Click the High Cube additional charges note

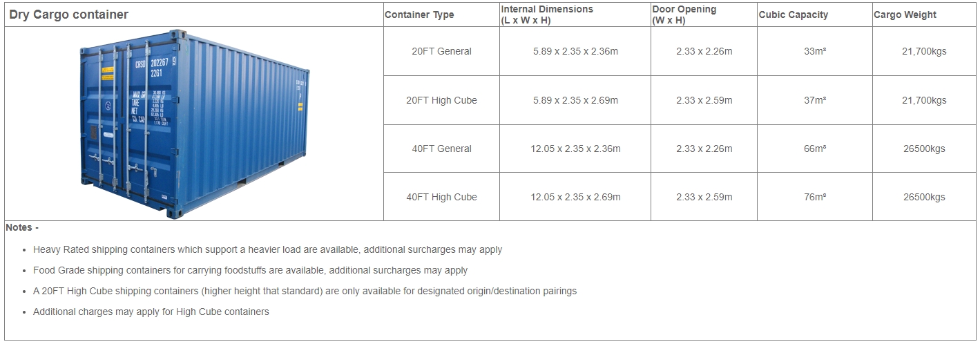tap(151, 312)
